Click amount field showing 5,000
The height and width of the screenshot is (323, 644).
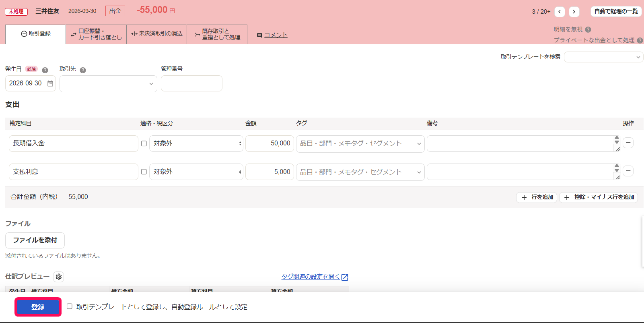point(270,172)
